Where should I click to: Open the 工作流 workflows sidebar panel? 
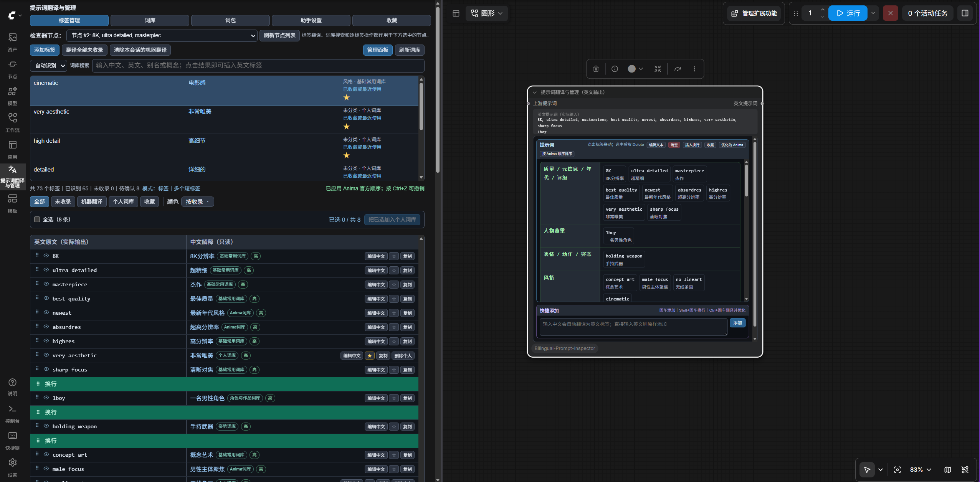pyautogui.click(x=12, y=122)
